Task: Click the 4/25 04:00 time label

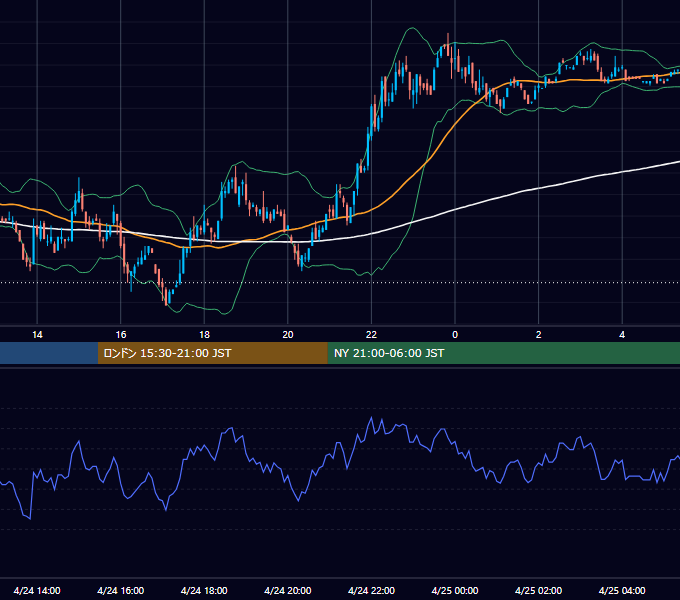Action: click(622, 590)
